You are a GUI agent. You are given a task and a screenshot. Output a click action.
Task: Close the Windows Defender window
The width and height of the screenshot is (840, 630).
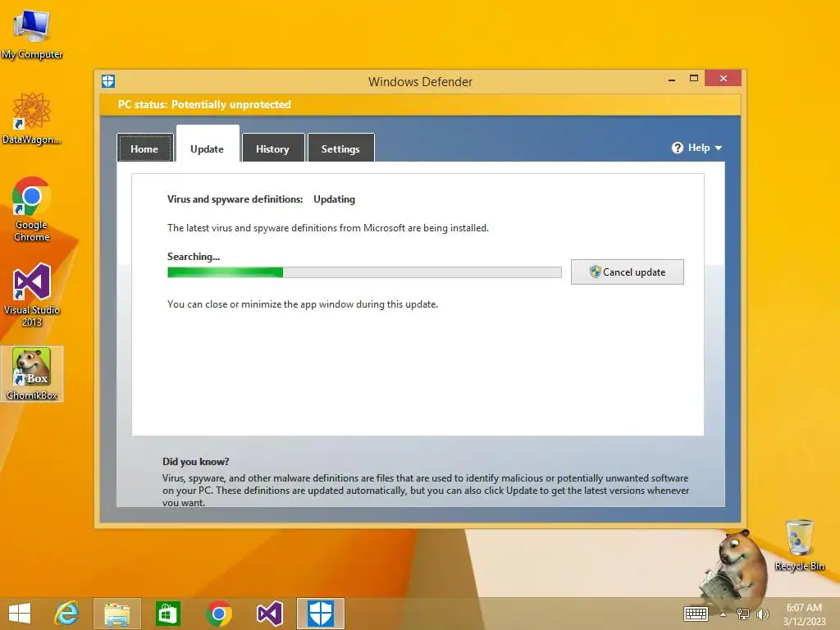pos(724,78)
